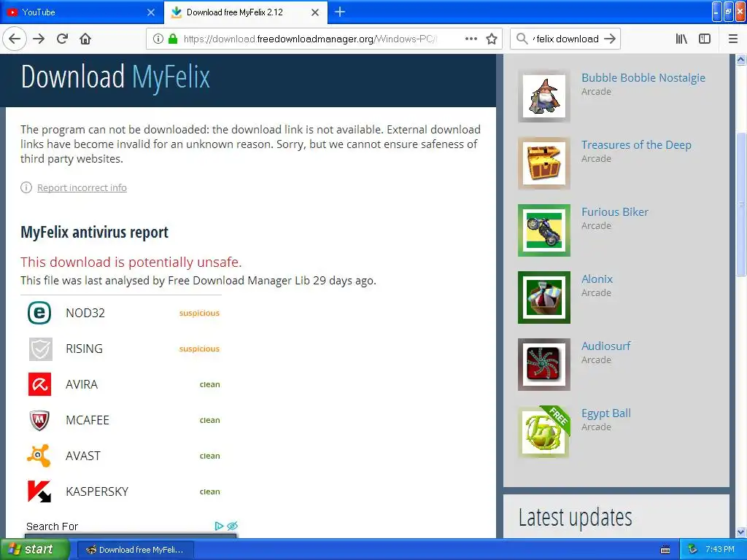Click the MCAFEE shield logo
Viewport: 747px width, 560px height.
point(39,420)
